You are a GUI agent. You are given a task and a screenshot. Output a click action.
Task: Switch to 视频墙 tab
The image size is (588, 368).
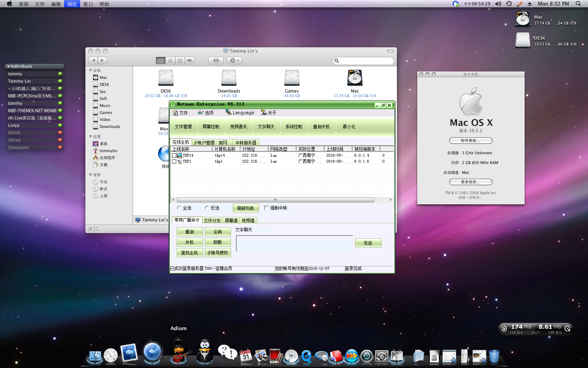(248, 220)
